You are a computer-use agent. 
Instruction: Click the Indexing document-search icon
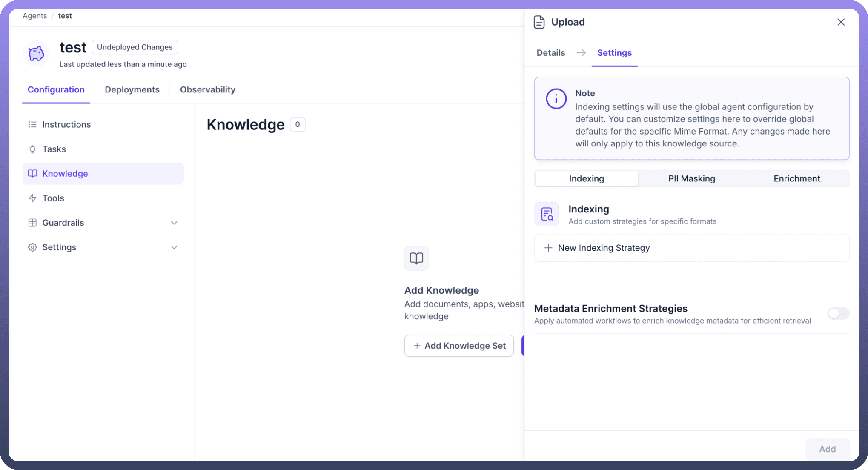click(547, 214)
